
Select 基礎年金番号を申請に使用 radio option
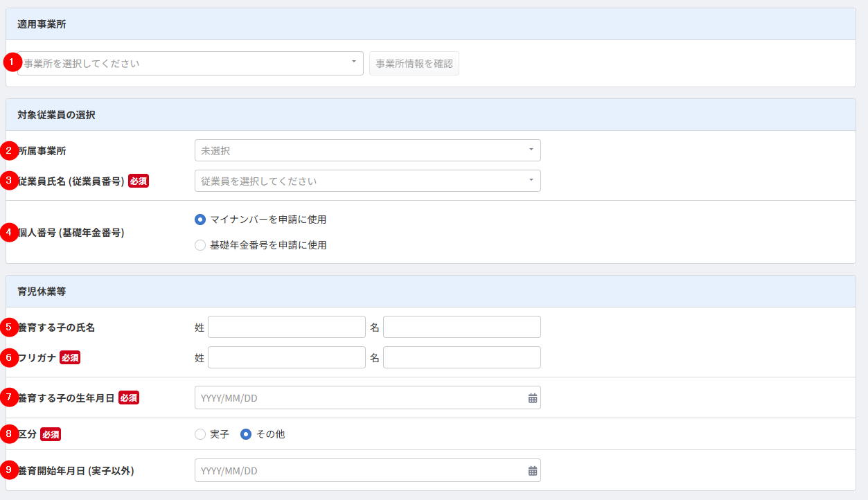tap(200, 245)
